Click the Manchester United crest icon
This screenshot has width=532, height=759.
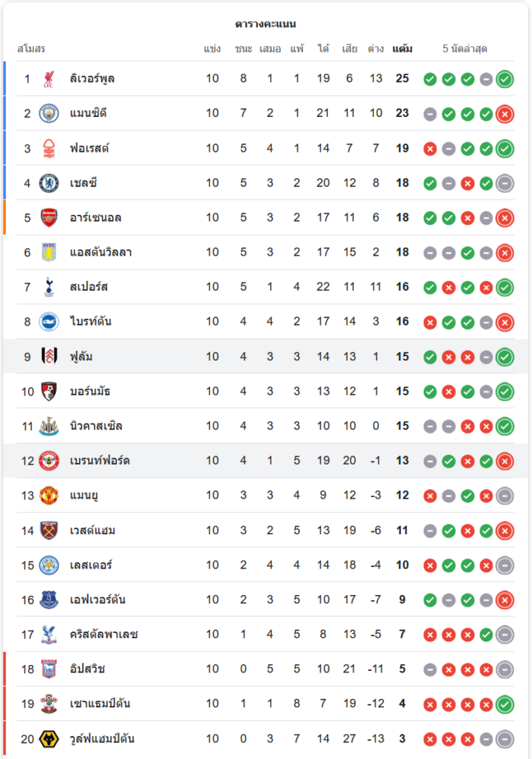point(49,496)
